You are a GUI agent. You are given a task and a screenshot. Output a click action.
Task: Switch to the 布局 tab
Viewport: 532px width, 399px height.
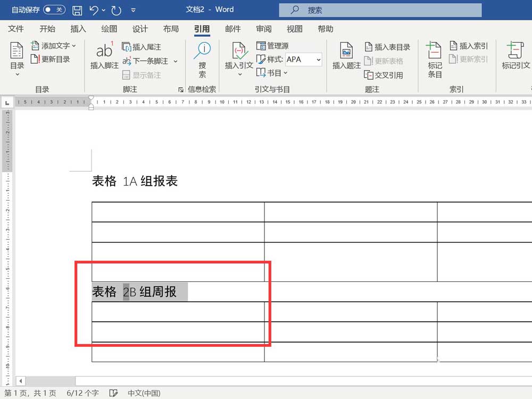point(171,29)
